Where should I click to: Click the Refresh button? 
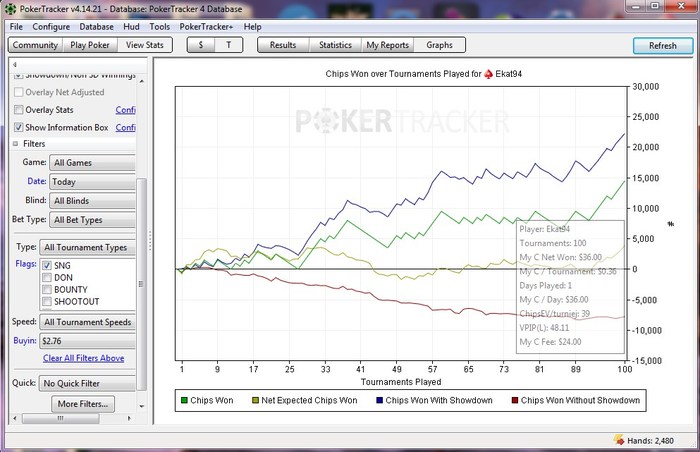[663, 46]
